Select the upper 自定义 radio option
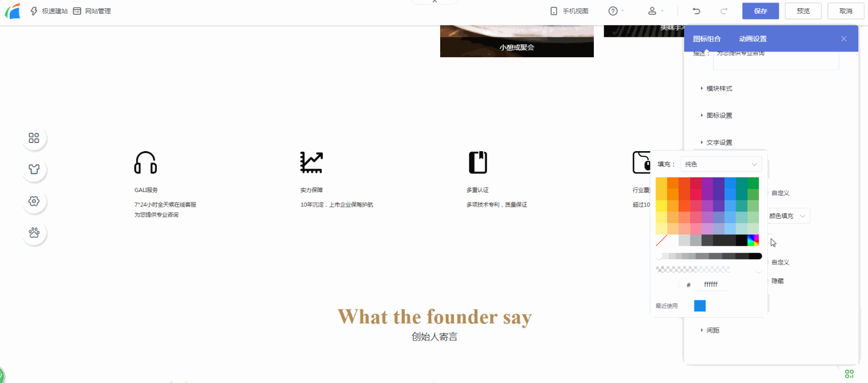This screenshot has width=868, height=383. pos(779,193)
